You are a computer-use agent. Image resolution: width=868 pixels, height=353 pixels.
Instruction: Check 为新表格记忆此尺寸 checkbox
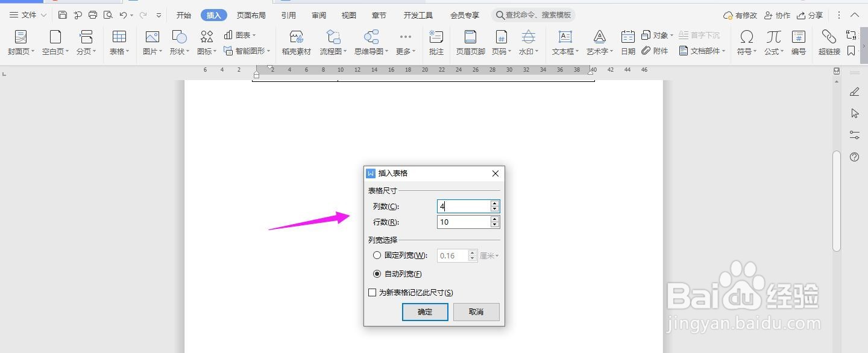tap(372, 293)
